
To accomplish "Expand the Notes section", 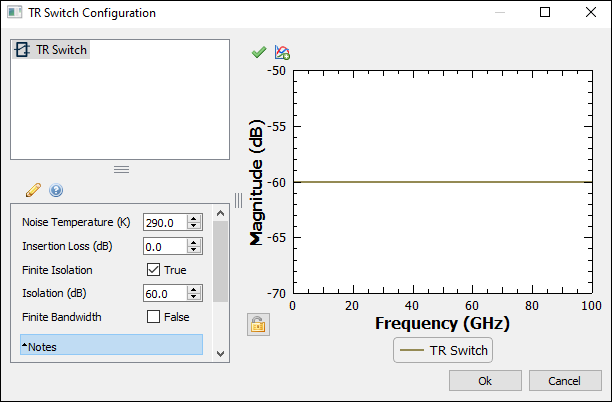I will point(111,345).
